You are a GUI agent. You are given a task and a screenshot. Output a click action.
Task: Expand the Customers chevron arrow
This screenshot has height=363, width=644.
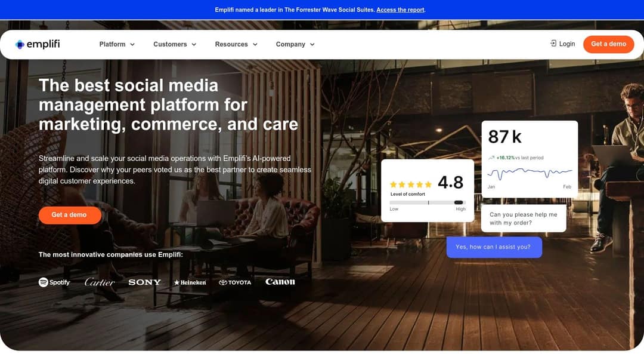(x=194, y=44)
